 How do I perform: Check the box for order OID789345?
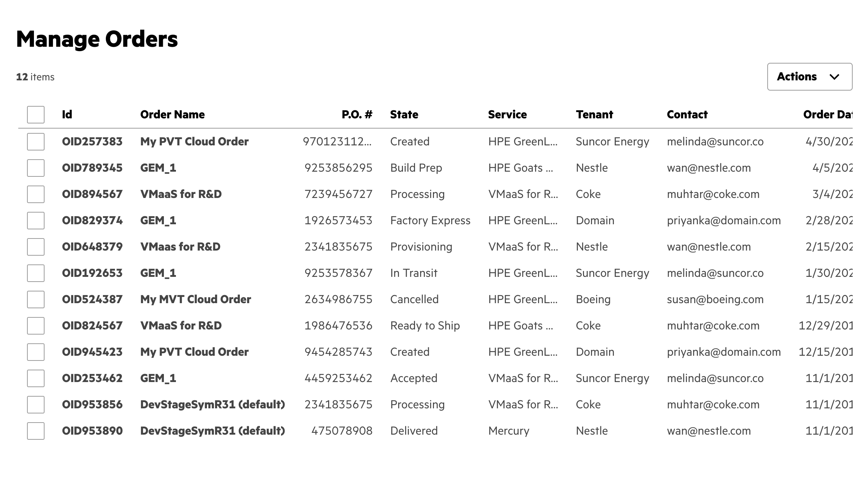point(36,168)
